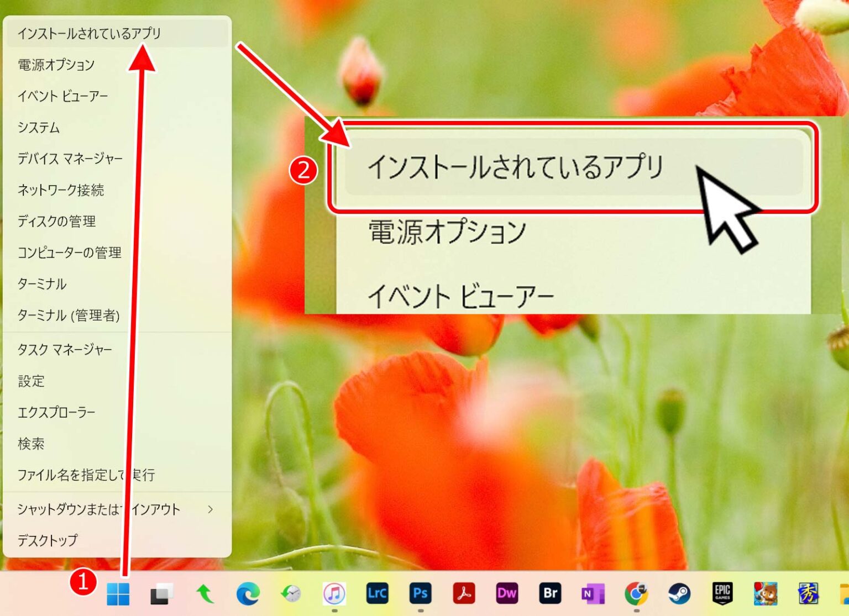Launch the monkey game icon in taskbar
This screenshot has width=849, height=616.
coord(766,594)
